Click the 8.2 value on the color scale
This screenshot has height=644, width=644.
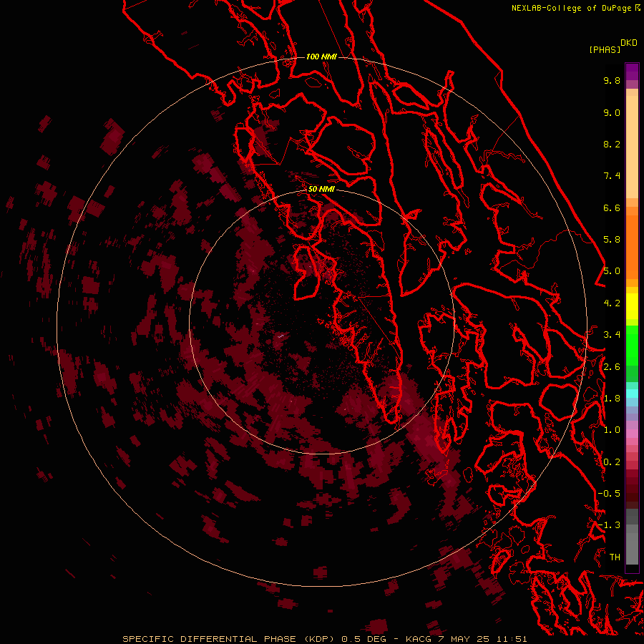pyautogui.click(x=612, y=145)
